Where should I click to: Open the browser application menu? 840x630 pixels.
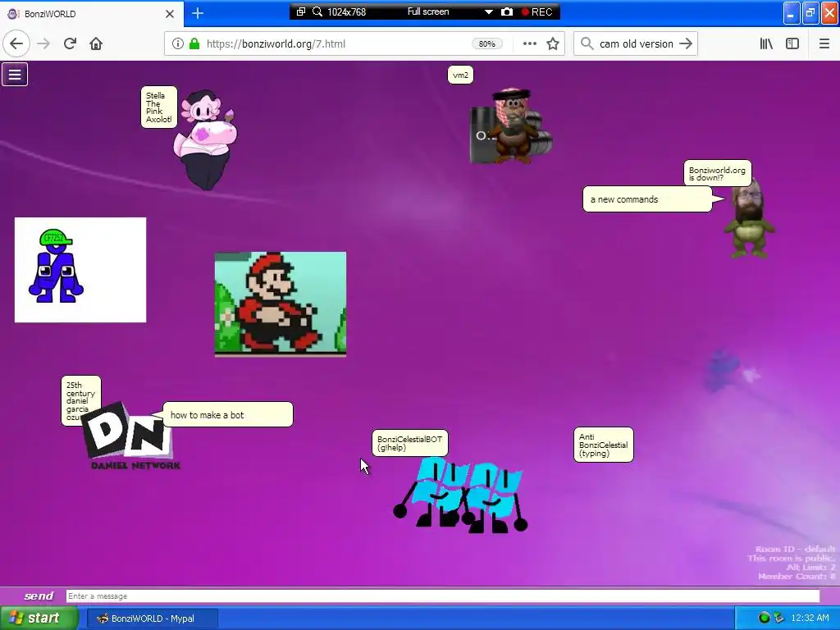(824, 44)
